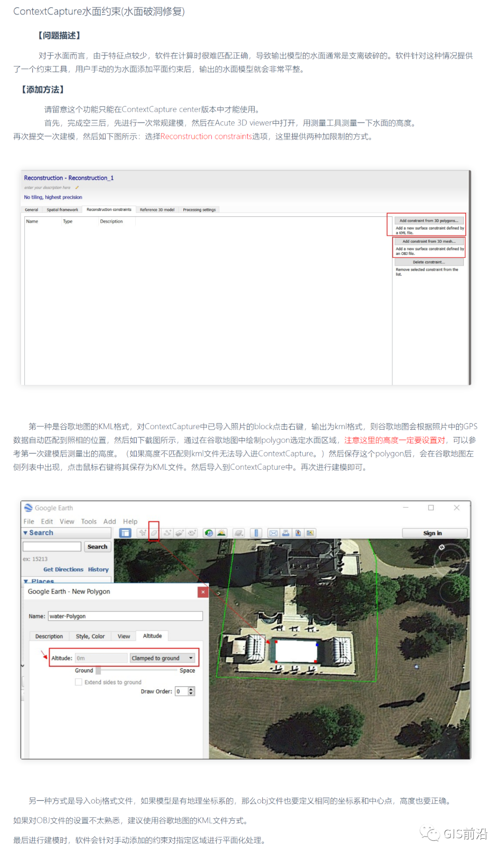
Task: Click the Email toolbar icon
Action: [x=273, y=533]
